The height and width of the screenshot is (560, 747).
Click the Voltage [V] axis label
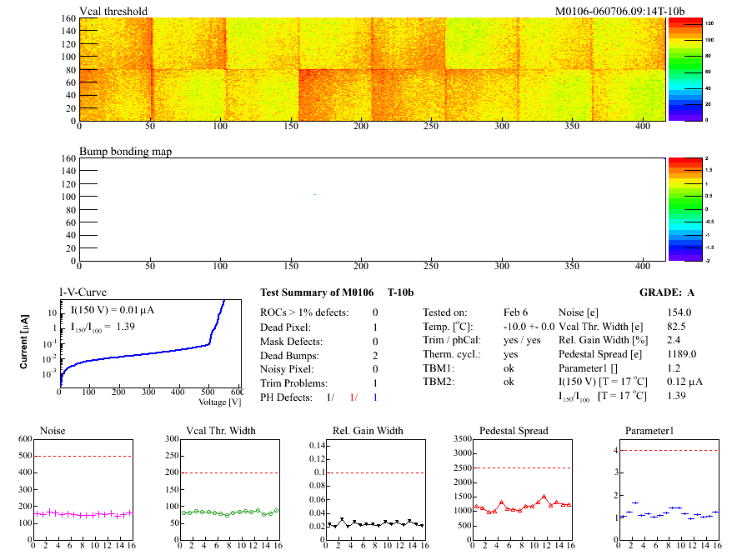point(219,402)
